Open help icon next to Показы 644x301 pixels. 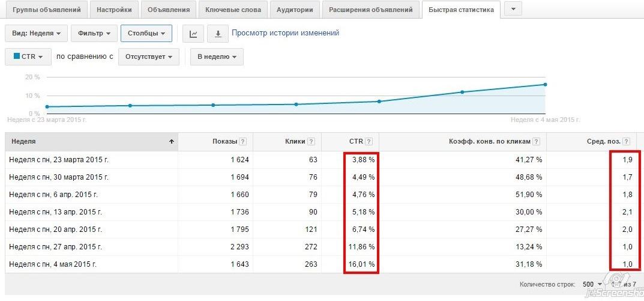[243, 141]
